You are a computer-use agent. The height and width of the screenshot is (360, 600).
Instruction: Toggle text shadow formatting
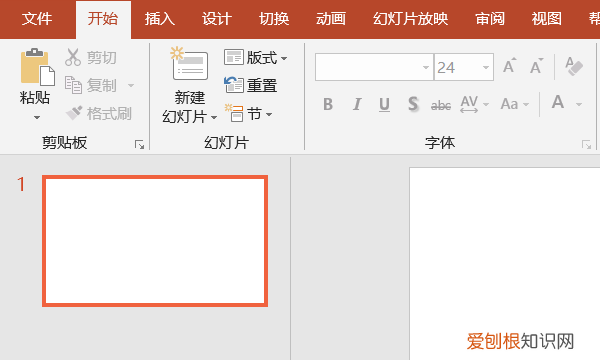pos(413,104)
